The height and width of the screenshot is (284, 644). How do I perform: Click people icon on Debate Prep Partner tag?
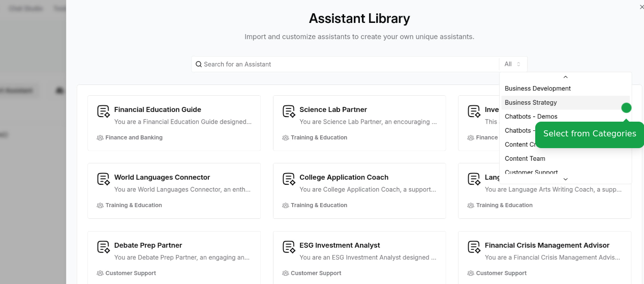pyautogui.click(x=100, y=273)
